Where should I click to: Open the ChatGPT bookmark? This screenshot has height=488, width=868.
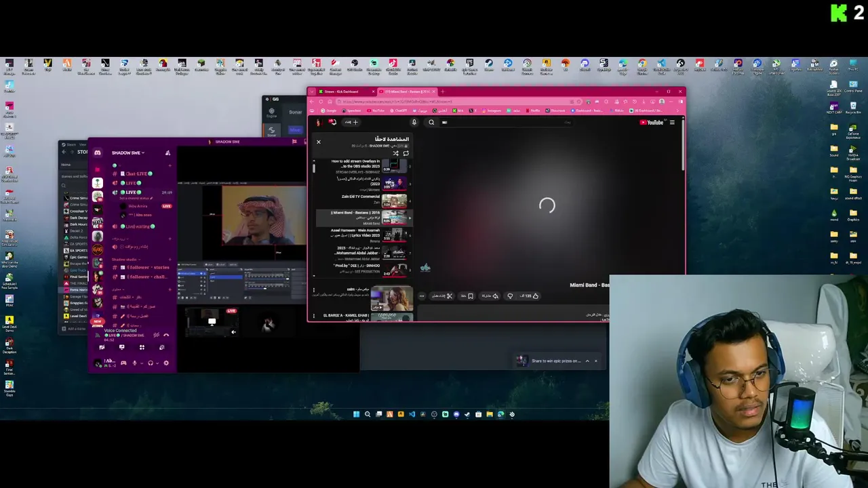[399, 110]
